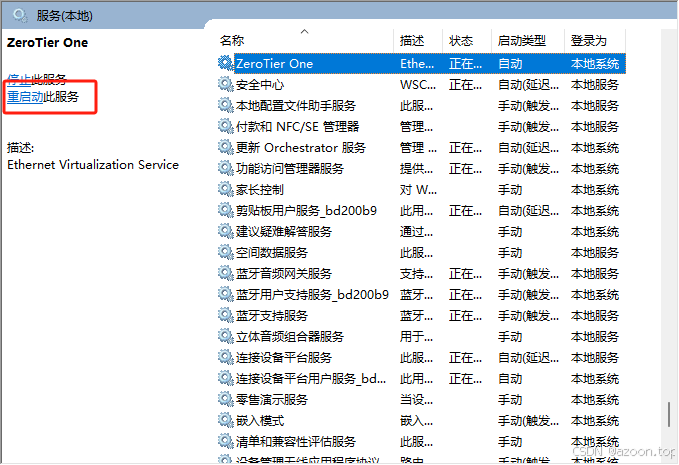Select the gear icon for 本地配置文件助手服务
The height and width of the screenshot is (465, 679).
225,105
